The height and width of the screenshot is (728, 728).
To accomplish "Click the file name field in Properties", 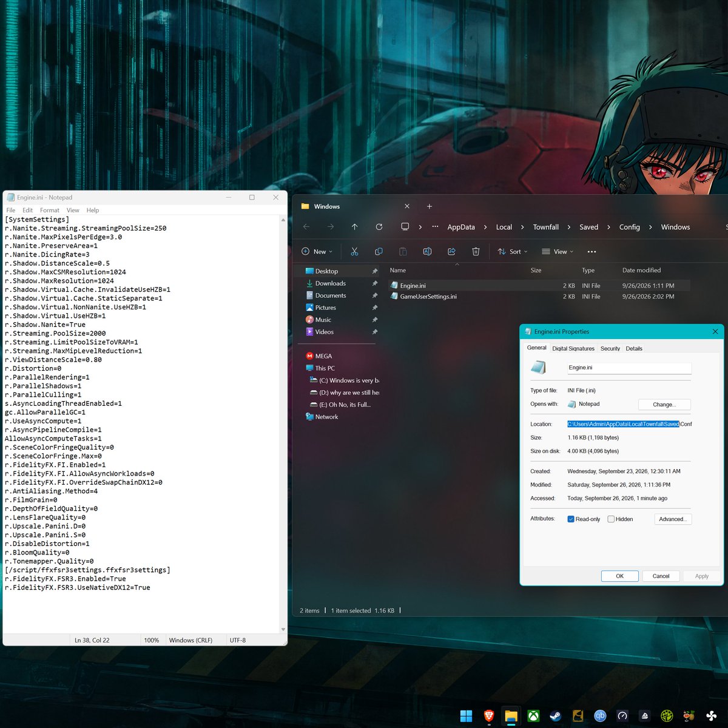I will (x=629, y=368).
